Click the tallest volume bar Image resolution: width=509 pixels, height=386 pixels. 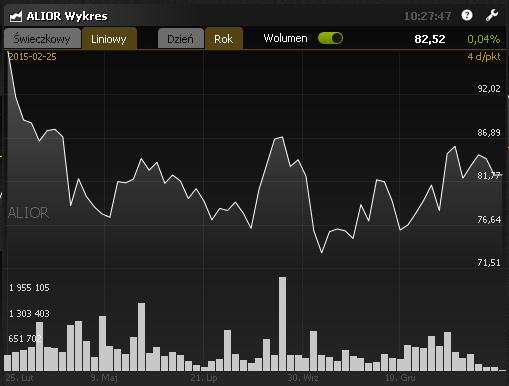(282, 324)
